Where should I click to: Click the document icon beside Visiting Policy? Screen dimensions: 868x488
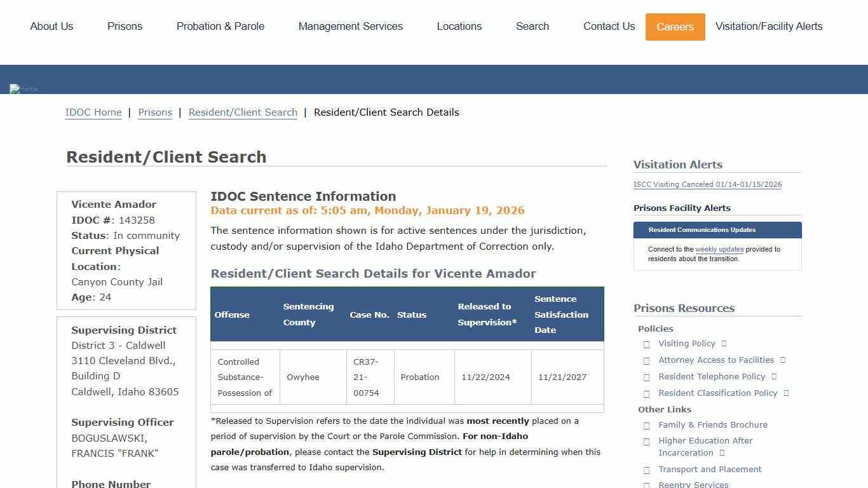point(647,344)
